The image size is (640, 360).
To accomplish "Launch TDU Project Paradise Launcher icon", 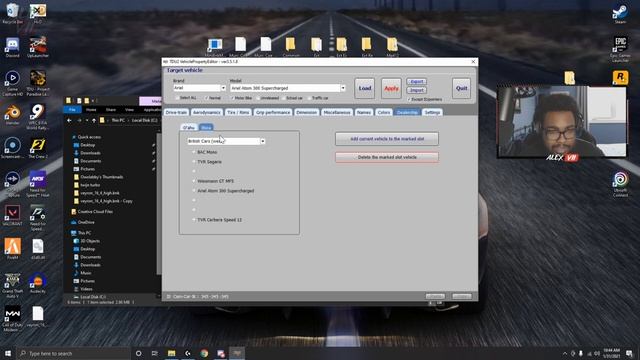I will 38,81.
